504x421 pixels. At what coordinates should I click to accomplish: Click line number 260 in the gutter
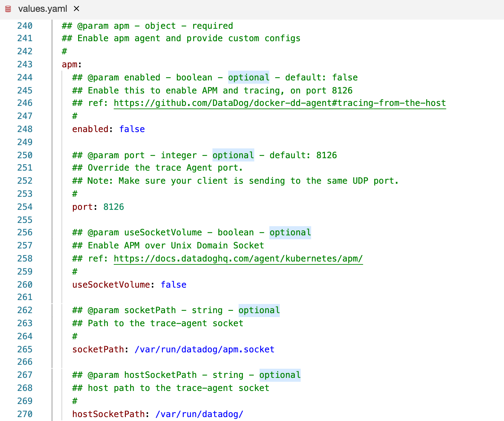(25, 285)
